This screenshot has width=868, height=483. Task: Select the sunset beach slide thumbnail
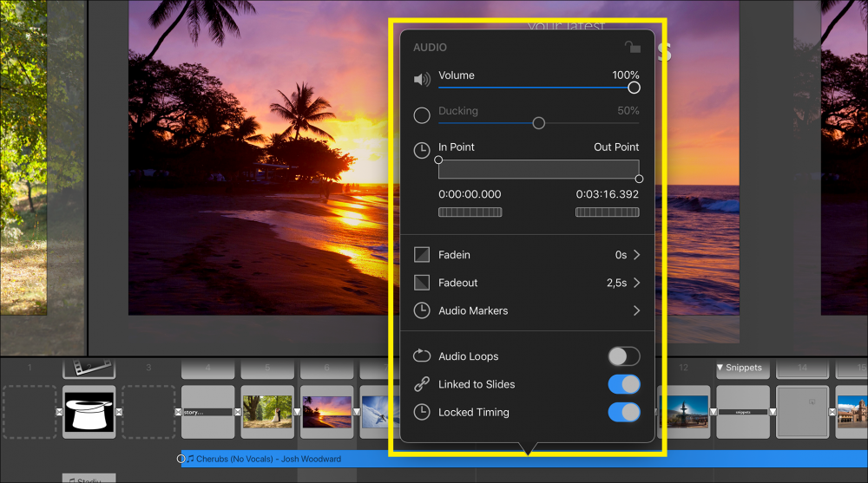(326, 412)
